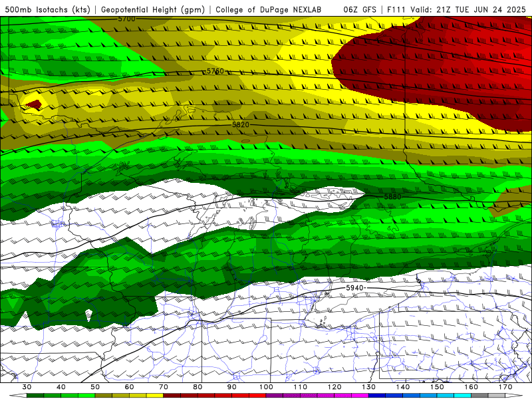
Task: Click the 90 value on the color scale
Action: click(x=231, y=387)
